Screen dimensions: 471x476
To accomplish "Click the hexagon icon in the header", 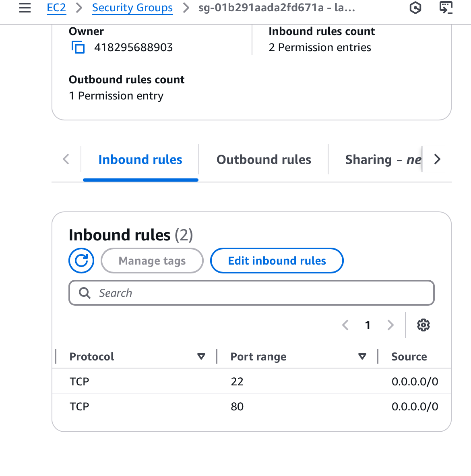I will [x=415, y=8].
